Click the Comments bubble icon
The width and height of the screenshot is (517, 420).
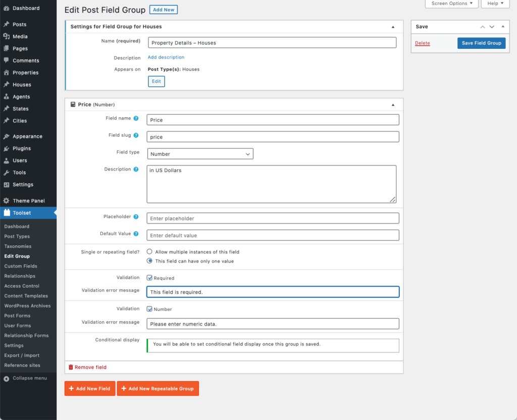click(6, 61)
